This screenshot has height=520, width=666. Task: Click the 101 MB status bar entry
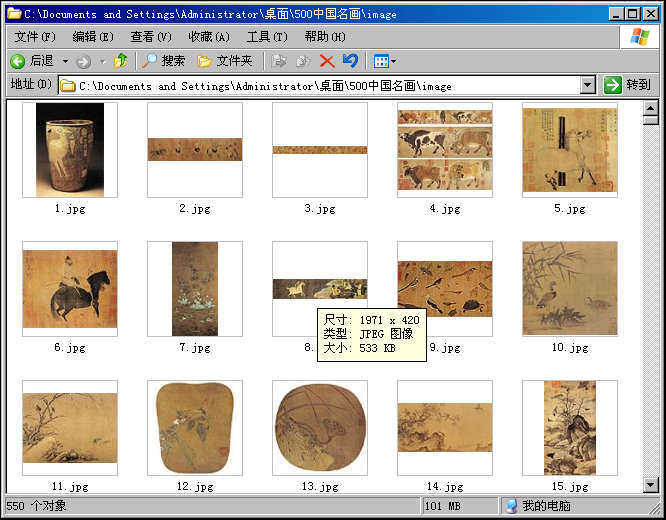(443, 506)
